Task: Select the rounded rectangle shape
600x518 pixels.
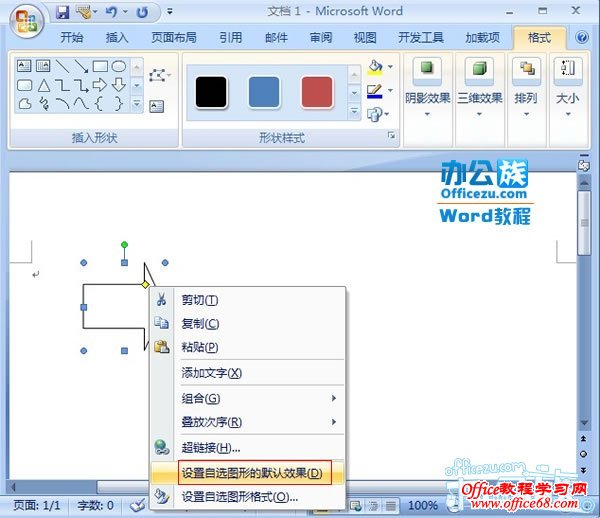Action: (x=24, y=85)
